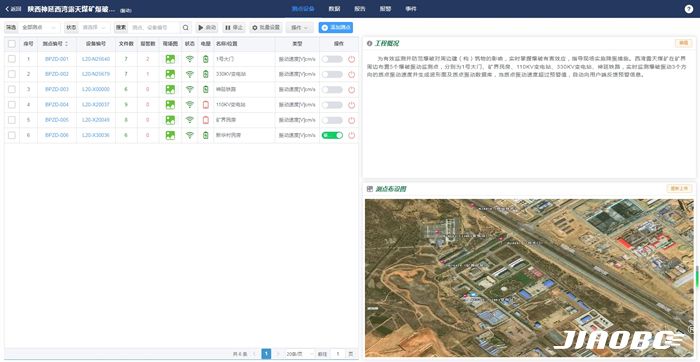Click the wifi status icon in row BPZD-001
Image resolution: width=700 pixels, height=362 pixels.
[190, 59]
